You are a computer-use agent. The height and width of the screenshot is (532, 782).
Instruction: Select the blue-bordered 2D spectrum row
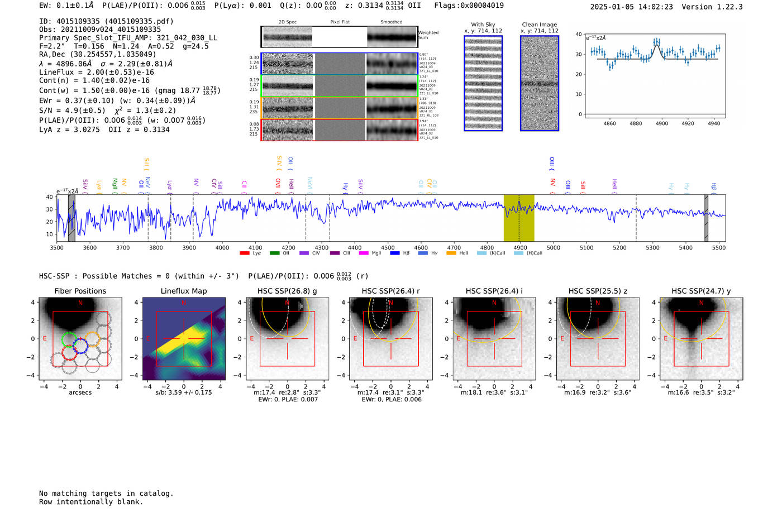[x=340, y=64]
